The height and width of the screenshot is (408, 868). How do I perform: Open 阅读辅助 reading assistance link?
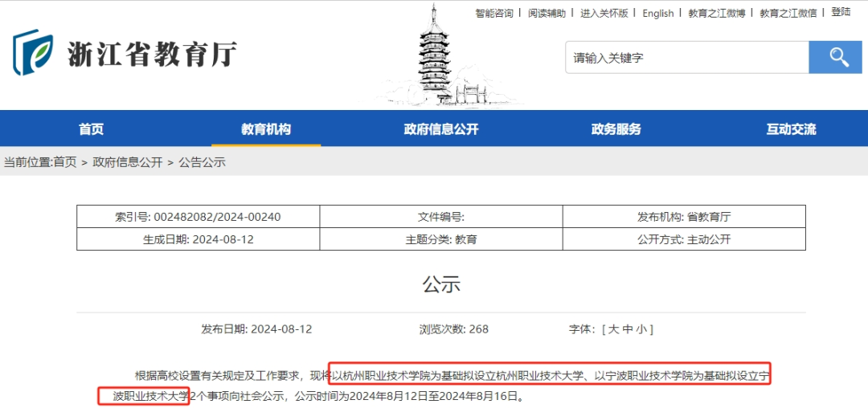547,14
